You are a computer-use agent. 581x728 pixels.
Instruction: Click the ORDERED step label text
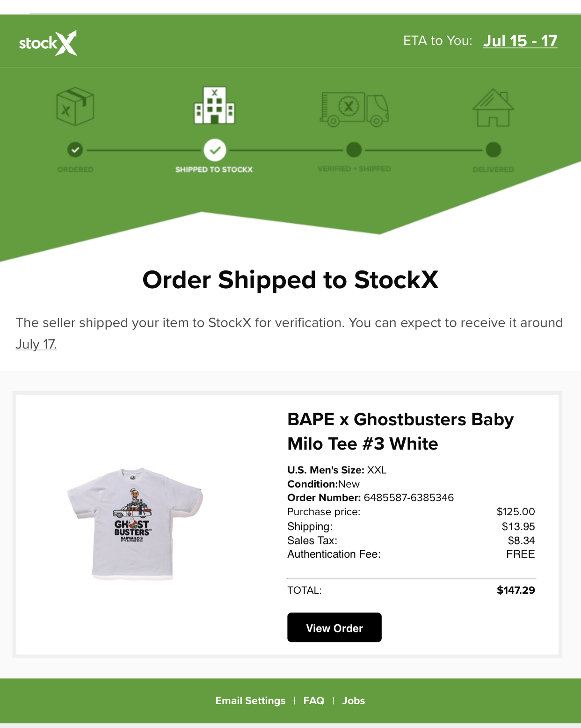tap(75, 169)
